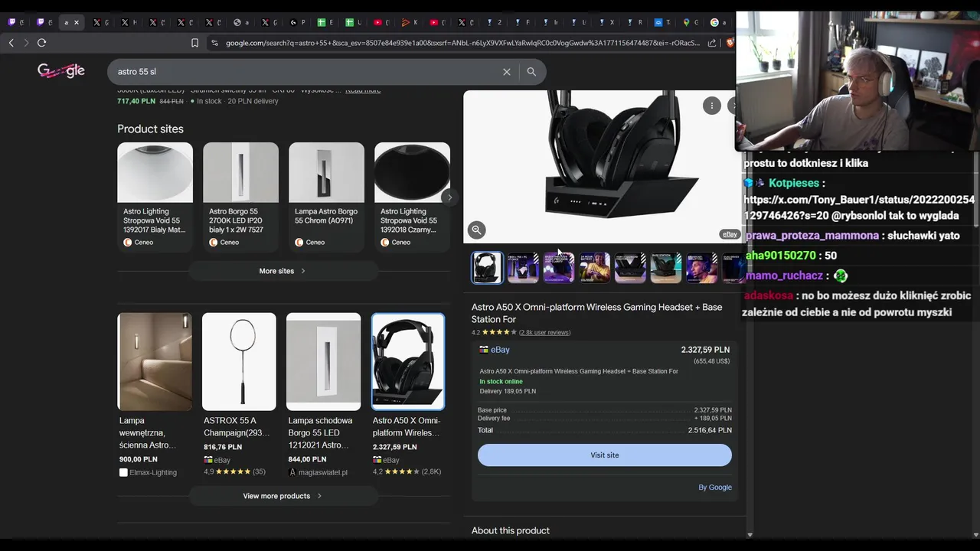The height and width of the screenshot is (551, 980).
Task: Switch to the last Google browser tab
Action: pyautogui.click(x=718, y=22)
